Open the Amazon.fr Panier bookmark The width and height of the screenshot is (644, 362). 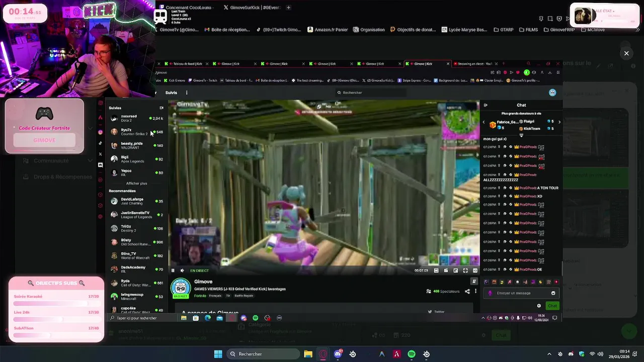[328, 30]
